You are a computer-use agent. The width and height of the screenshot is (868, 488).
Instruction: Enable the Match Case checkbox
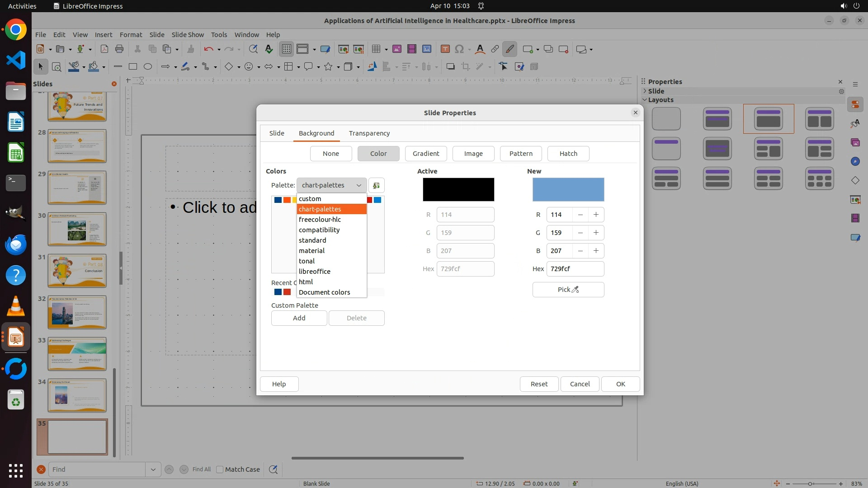[x=220, y=469]
